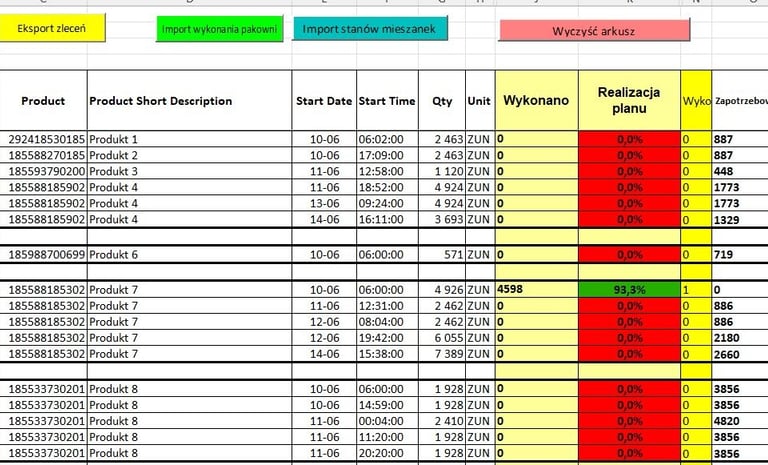Select quantity cell 7 389
This screenshot has height=465, width=768.
[x=442, y=354]
